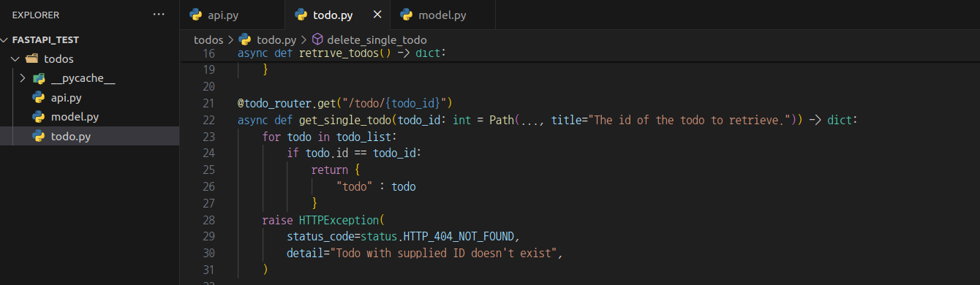Click the '"todo" : todo' line
This screenshot has width=980, height=285.
[x=376, y=186]
